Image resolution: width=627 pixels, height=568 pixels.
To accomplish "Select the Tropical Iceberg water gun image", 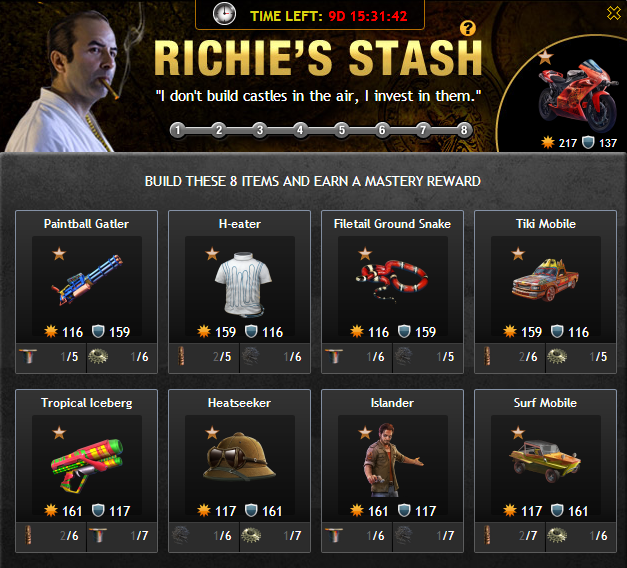I will click(87, 465).
